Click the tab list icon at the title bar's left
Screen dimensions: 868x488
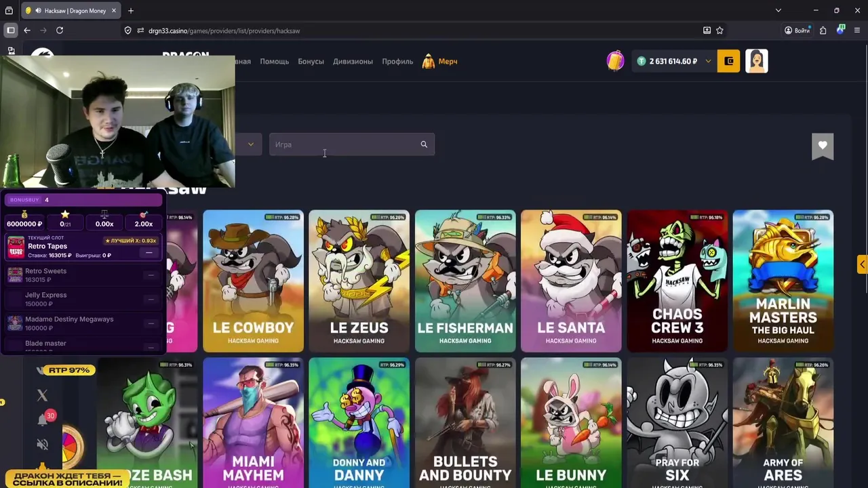pos(9,11)
